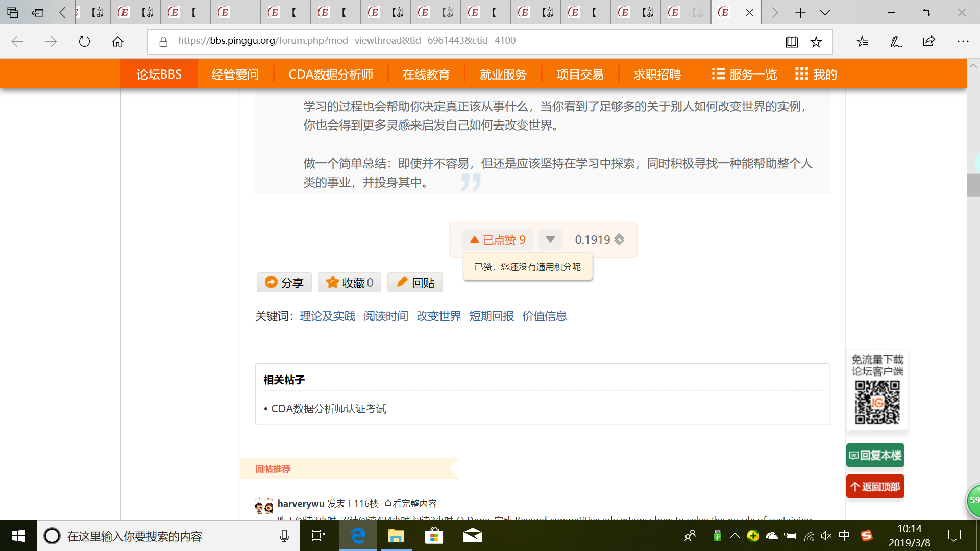Click the Edge reading view book icon

coord(791,42)
